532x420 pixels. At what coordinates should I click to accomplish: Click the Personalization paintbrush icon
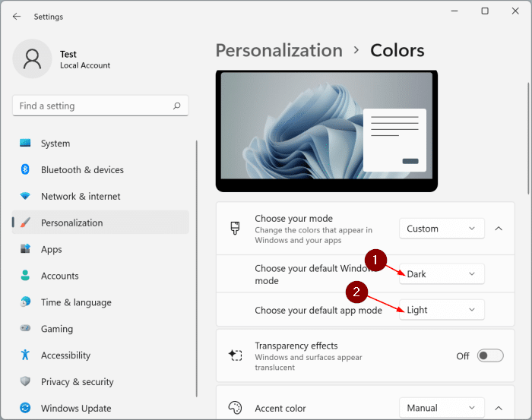tap(25, 223)
